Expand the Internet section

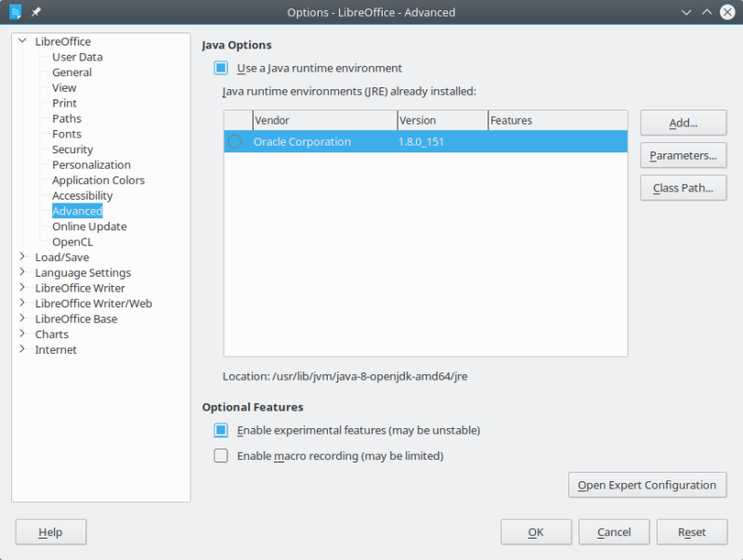tap(20, 349)
